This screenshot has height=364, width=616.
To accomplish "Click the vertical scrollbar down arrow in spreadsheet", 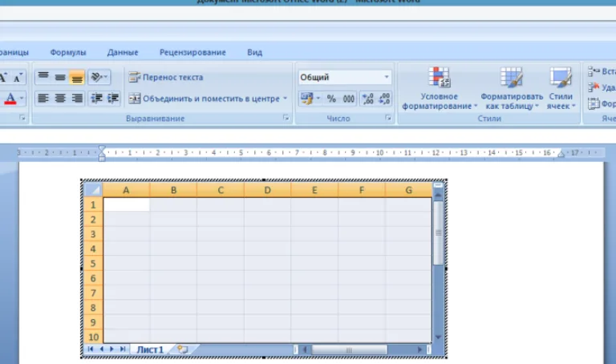I will [x=439, y=338].
